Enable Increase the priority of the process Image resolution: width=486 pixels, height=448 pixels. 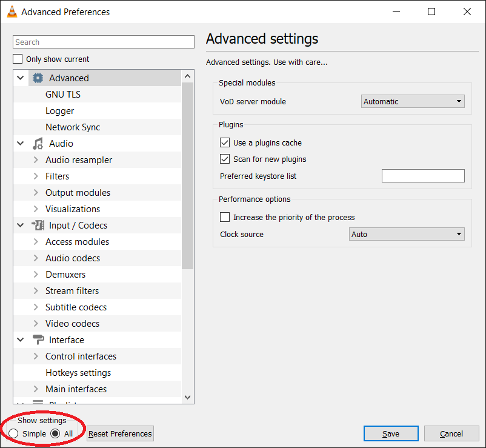pyautogui.click(x=225, y=217)
